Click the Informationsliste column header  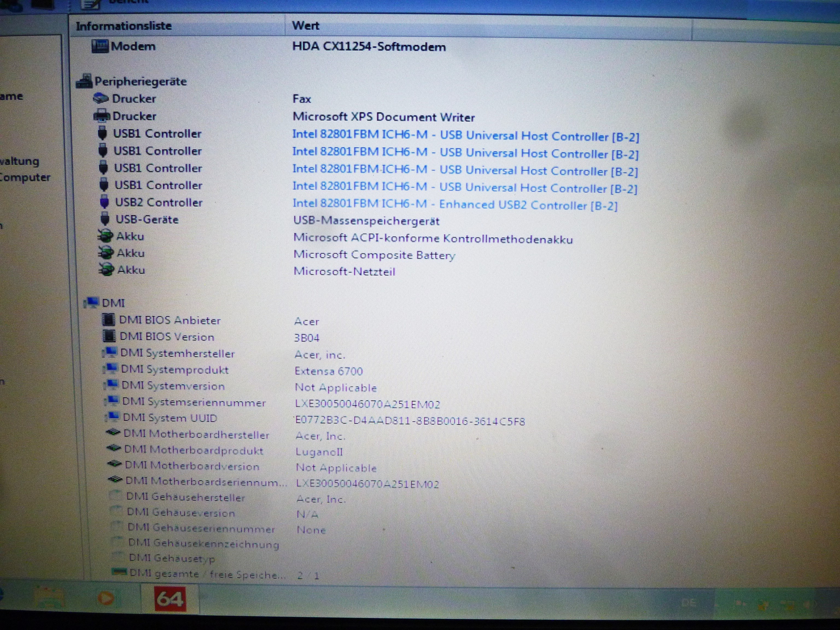click(x=177, y=26)
